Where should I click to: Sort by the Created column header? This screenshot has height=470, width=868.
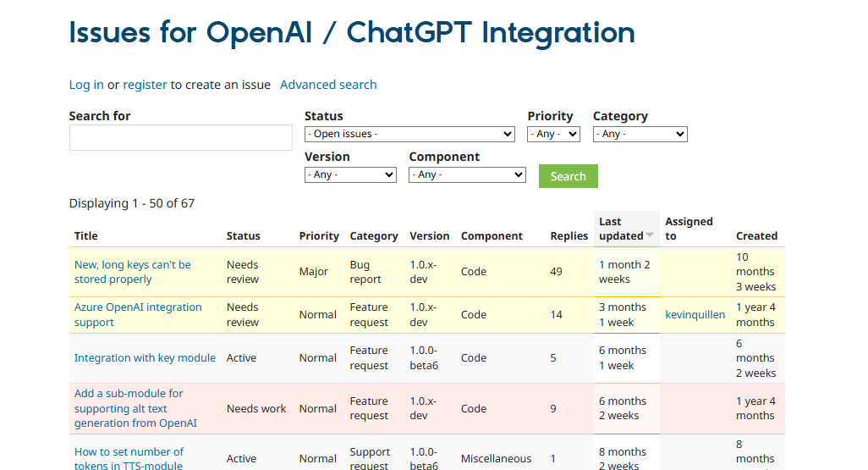pos(756,236)
